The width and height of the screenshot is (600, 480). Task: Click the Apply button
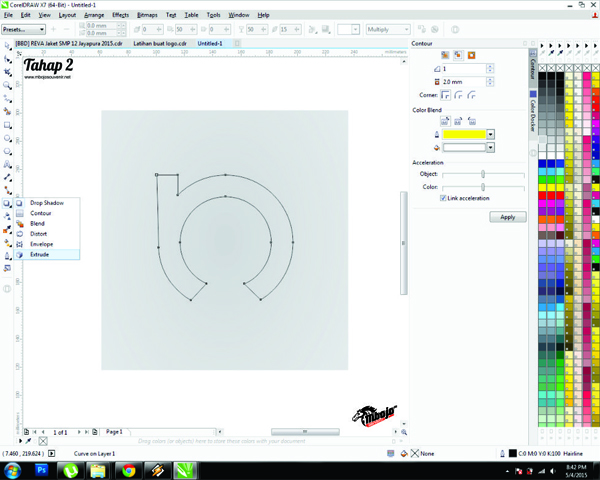(x=507, y=217)
